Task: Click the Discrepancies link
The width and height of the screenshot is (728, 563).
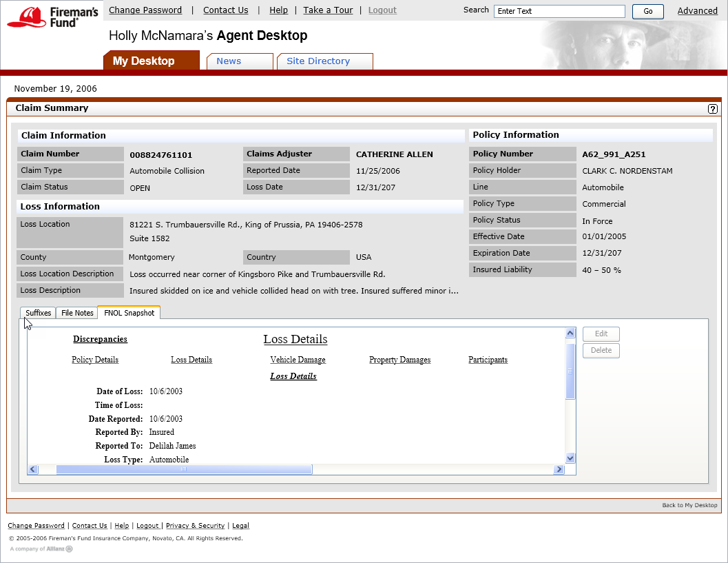Action: click(x=100, y=339)
